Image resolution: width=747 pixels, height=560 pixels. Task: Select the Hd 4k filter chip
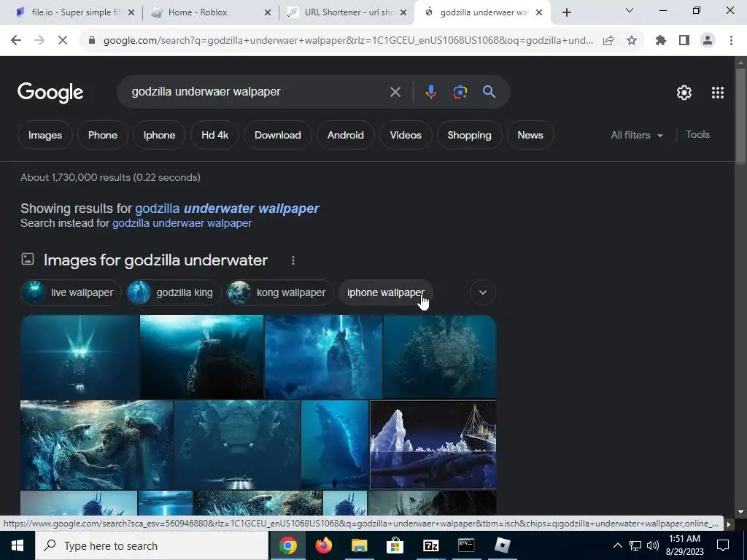click(214, 135)
